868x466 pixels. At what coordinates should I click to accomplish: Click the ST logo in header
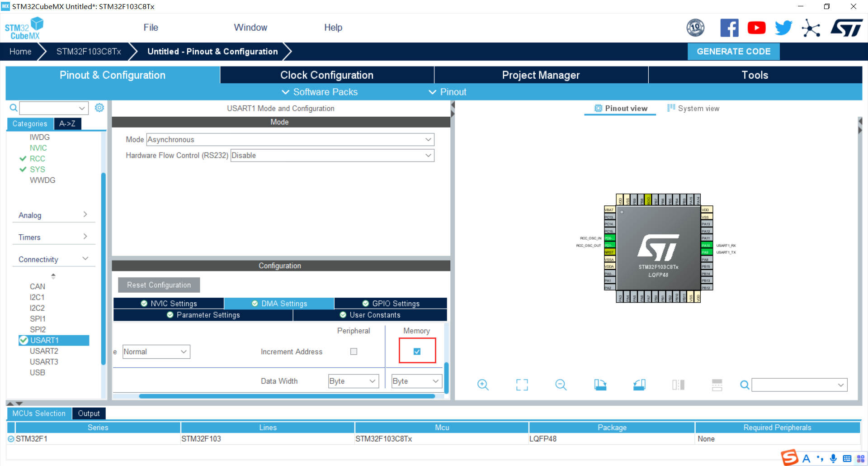pos(846,28)
